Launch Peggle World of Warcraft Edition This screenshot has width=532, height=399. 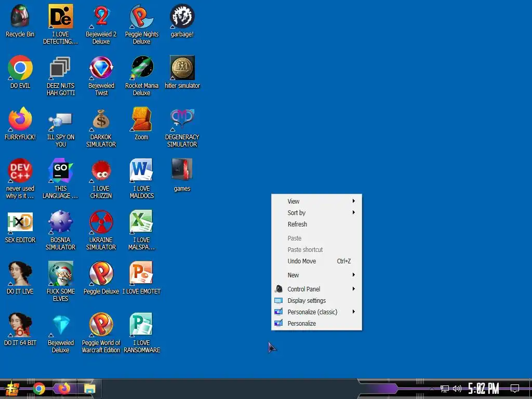pyautogui.click(x=101, y=333)
